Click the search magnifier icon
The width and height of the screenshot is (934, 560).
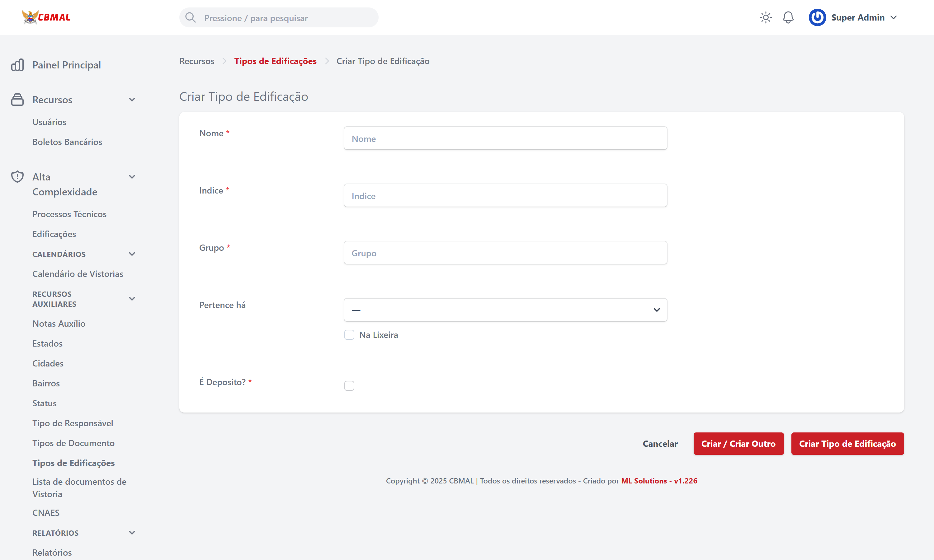click(x=191, y=18)
